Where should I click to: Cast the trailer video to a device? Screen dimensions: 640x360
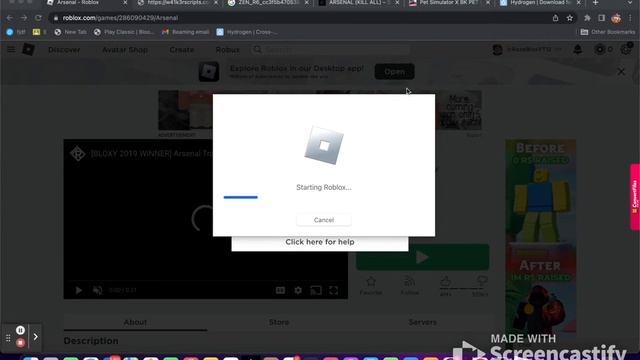coord(316,290)
